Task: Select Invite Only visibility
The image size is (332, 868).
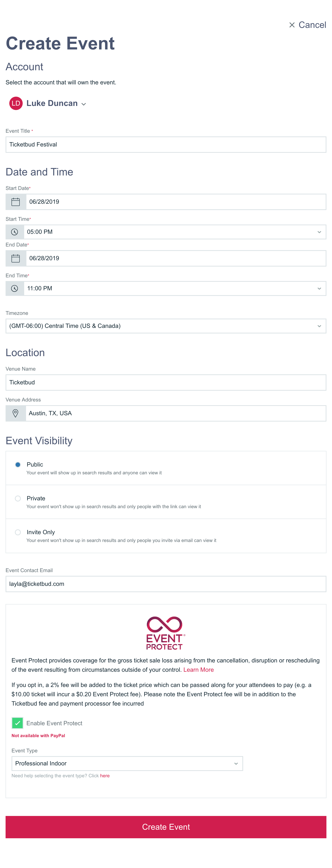Action: [18, 532]
